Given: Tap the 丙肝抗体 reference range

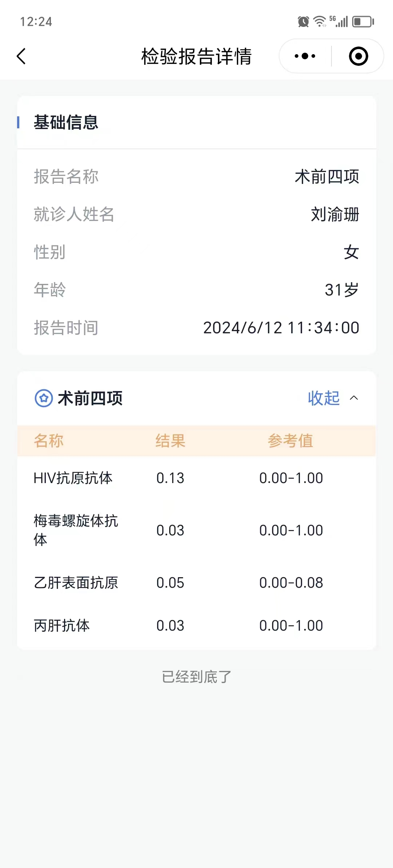Looking at the screenshot, I should pos(291,626).
